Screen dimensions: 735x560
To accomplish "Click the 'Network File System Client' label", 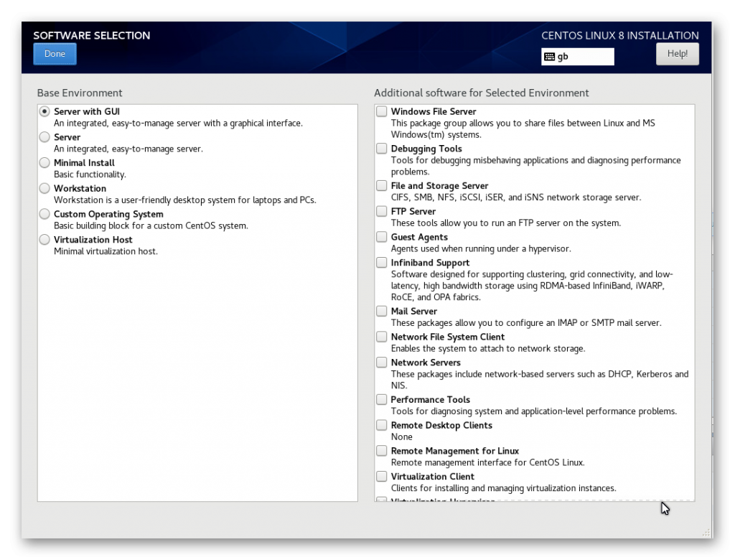I will click(x=448, y=337).
